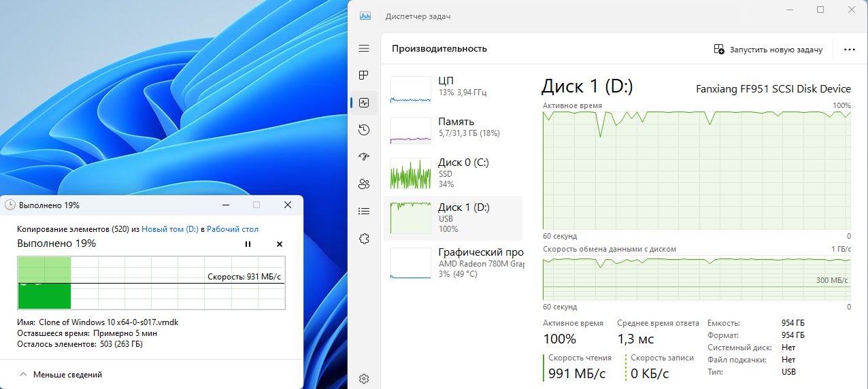Viewport: 868px width, 389px height.
Task: Click the clock icon in copy dialog title
Action: point(10,205)
